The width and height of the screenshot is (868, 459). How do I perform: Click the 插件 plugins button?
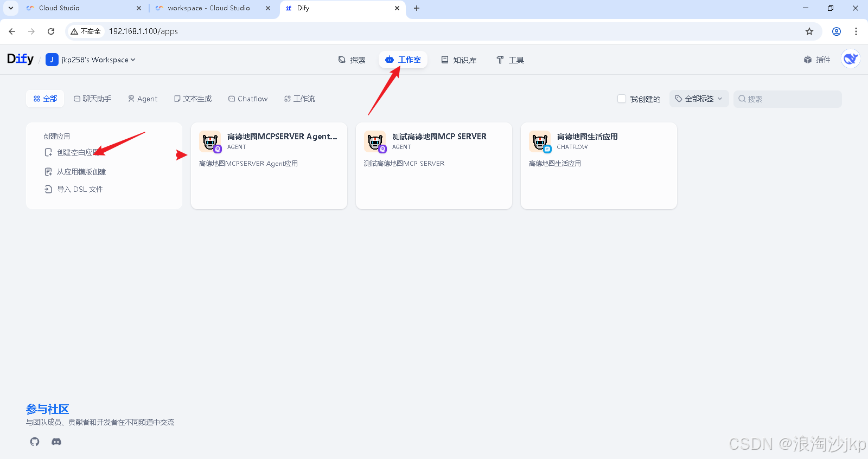[x=817, y=60]
